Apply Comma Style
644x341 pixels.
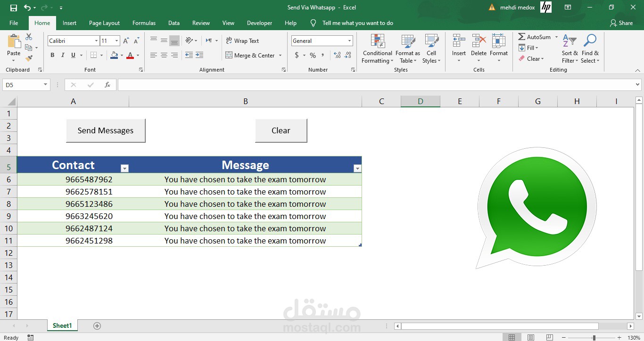click(323, 55)
